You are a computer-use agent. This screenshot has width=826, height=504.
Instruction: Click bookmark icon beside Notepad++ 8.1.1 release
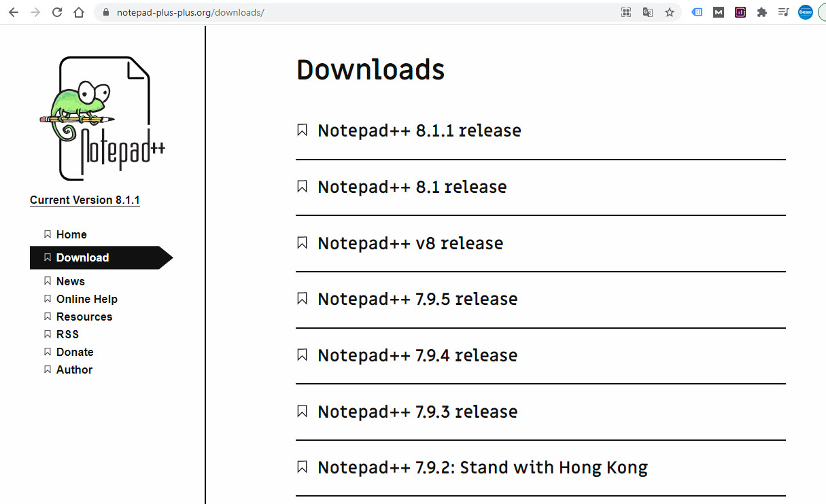(303, 130)
